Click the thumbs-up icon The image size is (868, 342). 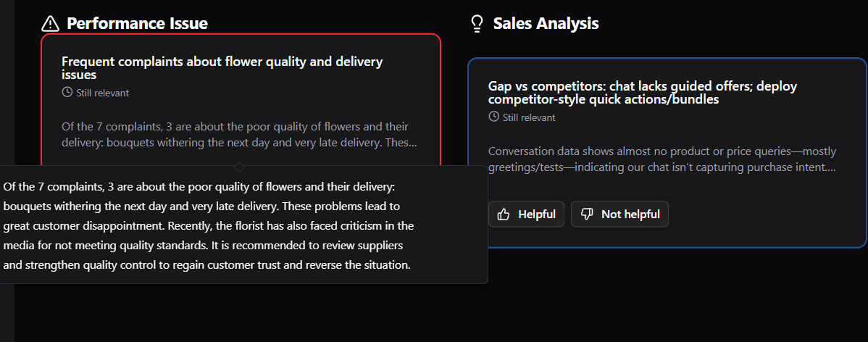[504, 214]
